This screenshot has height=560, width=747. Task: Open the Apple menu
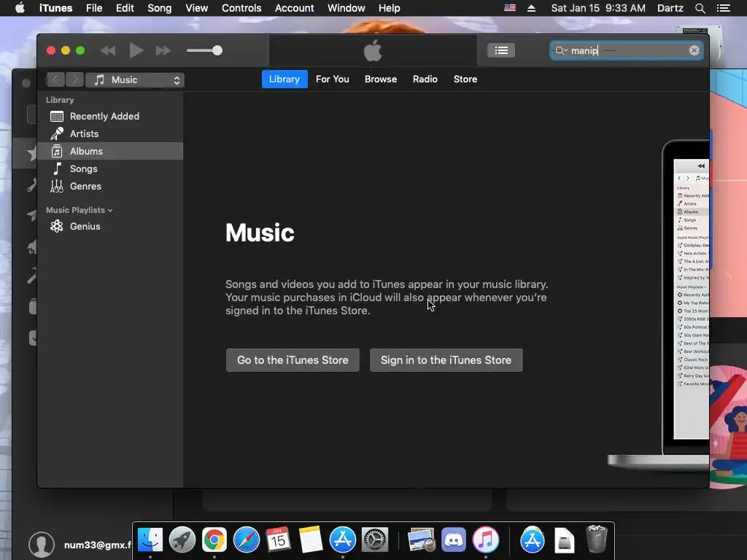[x=20, y=8]
